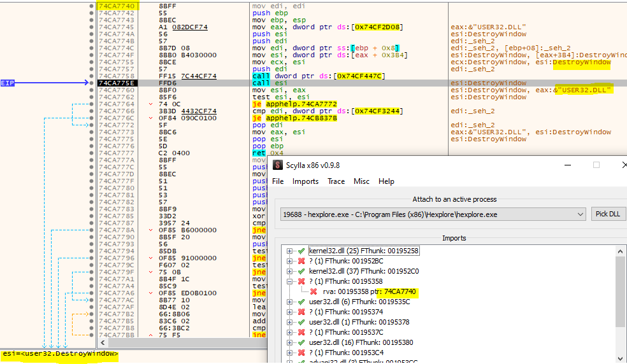627x364 pixels.
Task: Click 'cmp edi, dword ptr ds:[0x74CF3244]' instruction
Action: point(328,111)
